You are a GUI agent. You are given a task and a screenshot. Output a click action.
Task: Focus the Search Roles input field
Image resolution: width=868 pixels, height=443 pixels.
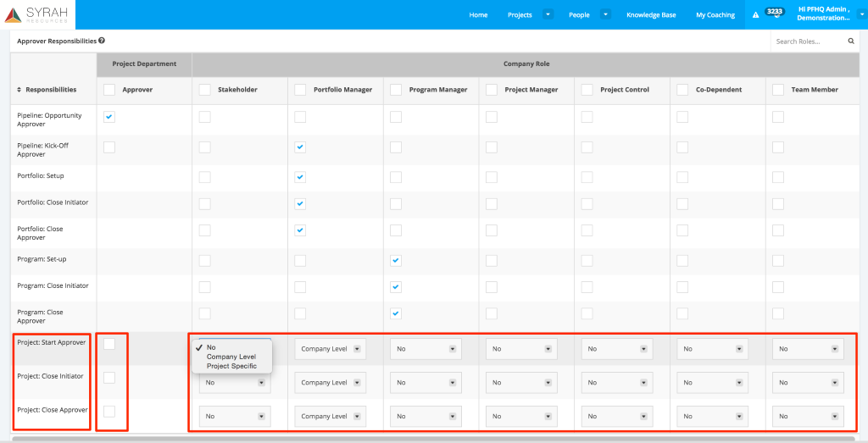pos(810,42)
